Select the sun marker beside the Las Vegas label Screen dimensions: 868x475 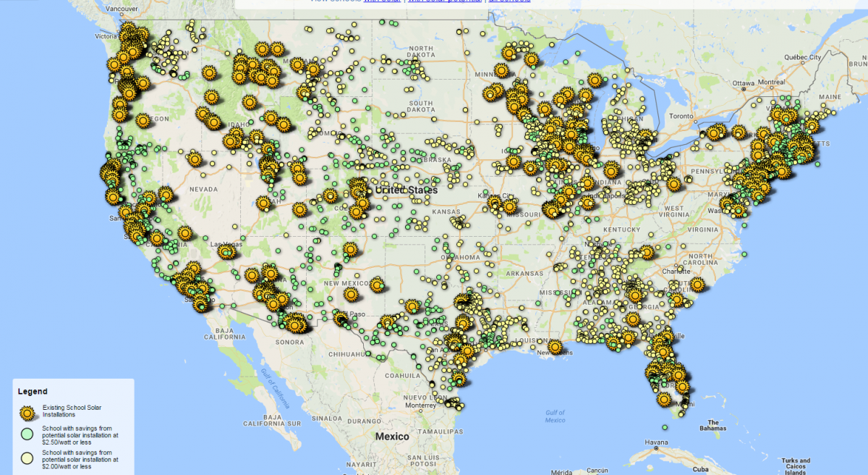pos(227,251)
